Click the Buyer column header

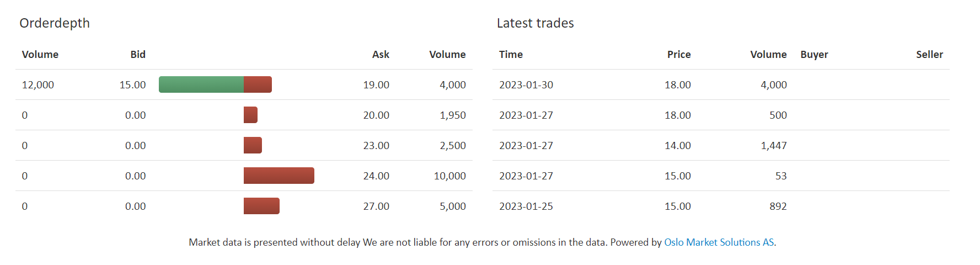[814, 55]
